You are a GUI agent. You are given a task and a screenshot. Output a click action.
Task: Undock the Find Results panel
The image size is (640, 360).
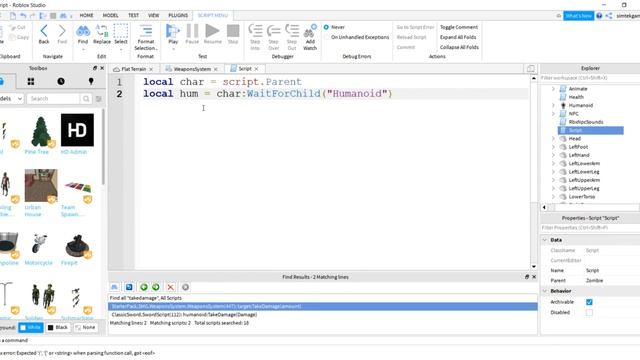point(527,277)
